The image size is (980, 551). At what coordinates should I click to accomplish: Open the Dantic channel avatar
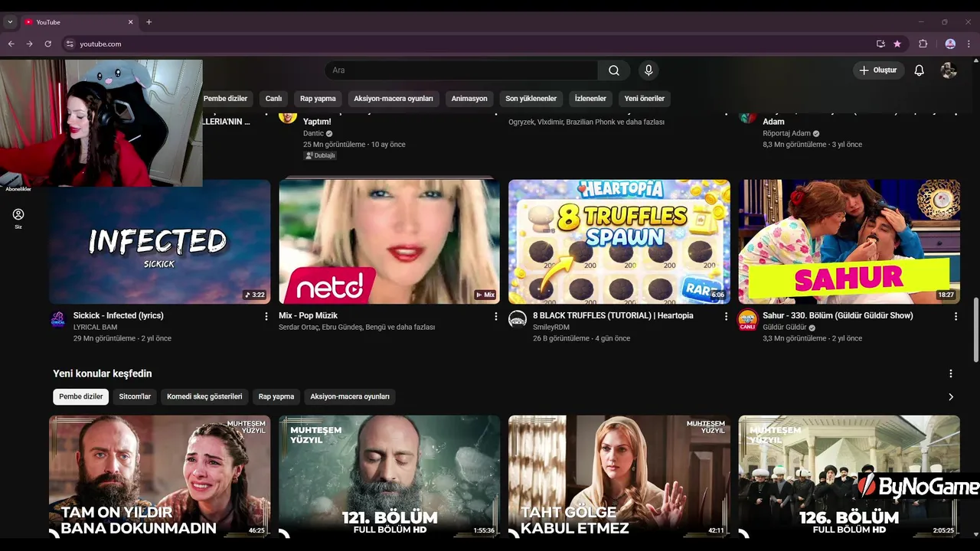[x=288, y=116]
